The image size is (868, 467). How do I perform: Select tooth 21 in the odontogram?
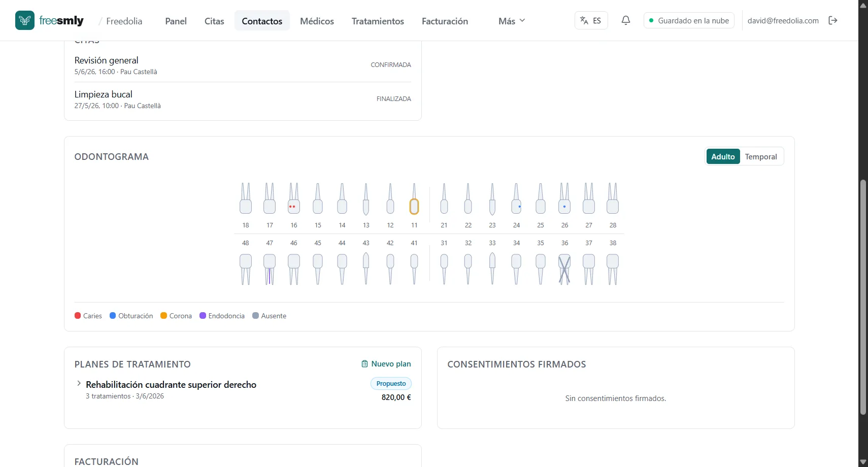tap(444, 198)
